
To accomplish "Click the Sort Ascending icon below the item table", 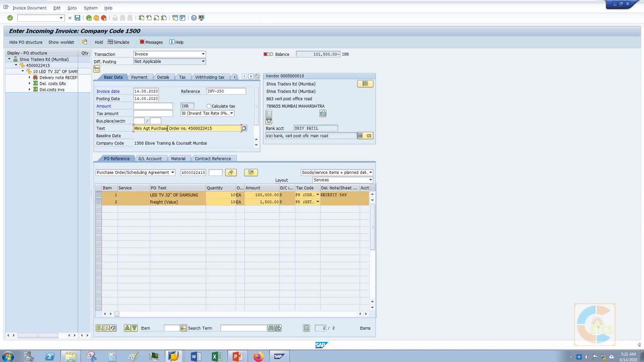I will (127, 328).
